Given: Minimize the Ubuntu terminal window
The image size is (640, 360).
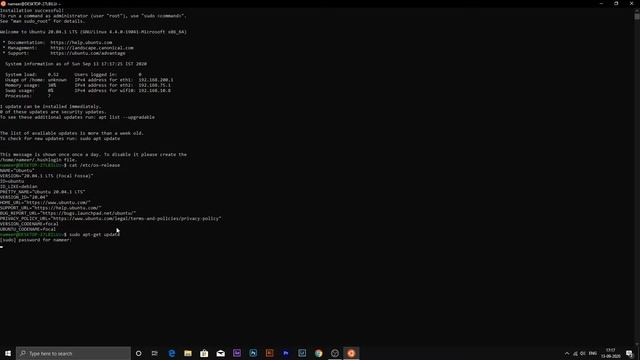Looking at the screenshot, I should pos(601,4).
